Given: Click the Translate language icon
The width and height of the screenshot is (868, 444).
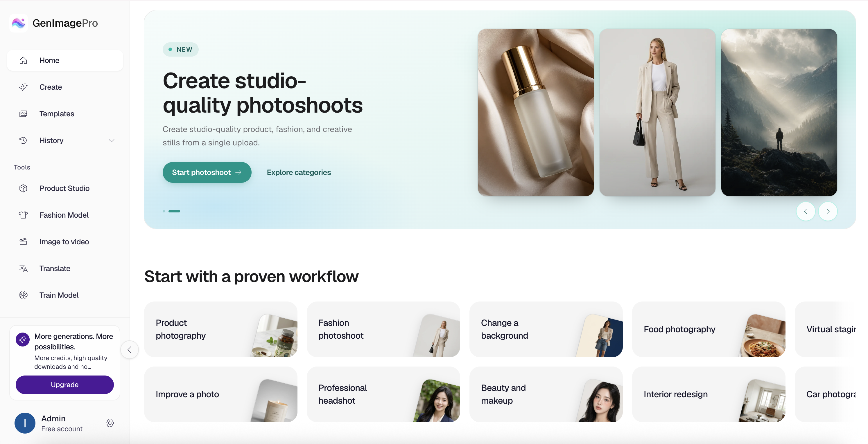Looking at the screenshot, I should tap(23, 268).
